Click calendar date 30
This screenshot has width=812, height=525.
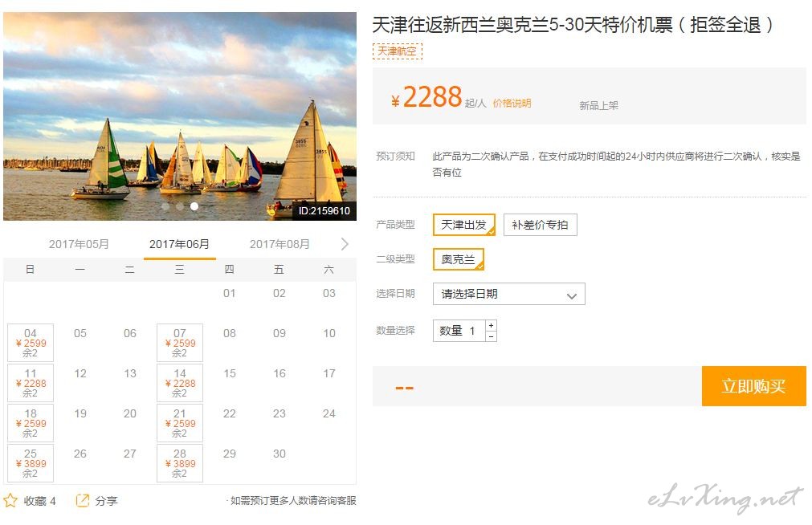[280, 454]
